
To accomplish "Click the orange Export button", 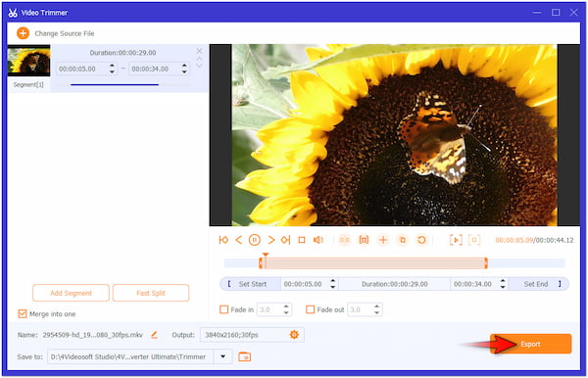I will coord(530,344).
